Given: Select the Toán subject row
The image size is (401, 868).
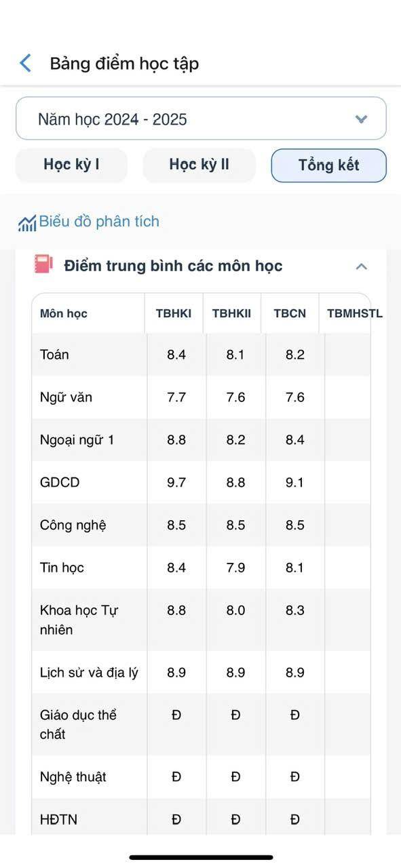Looking at the screenshot, I should pyautogui.click(x=201, y=355).
